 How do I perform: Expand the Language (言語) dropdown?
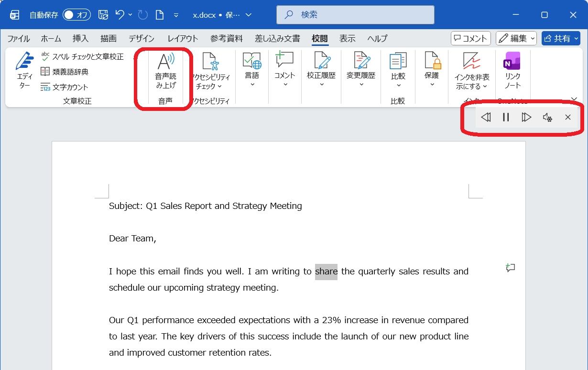pos(252,71)
